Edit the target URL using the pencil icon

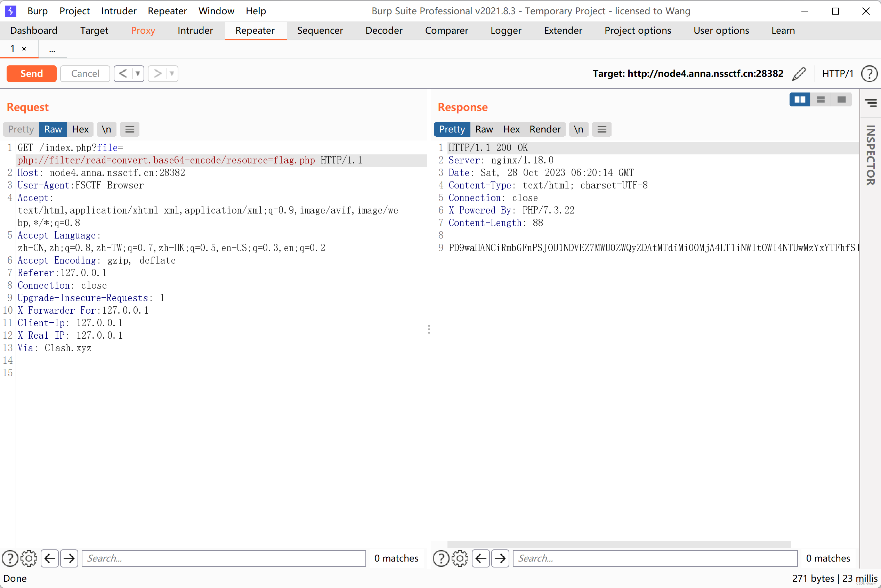[x=799, y=73]
